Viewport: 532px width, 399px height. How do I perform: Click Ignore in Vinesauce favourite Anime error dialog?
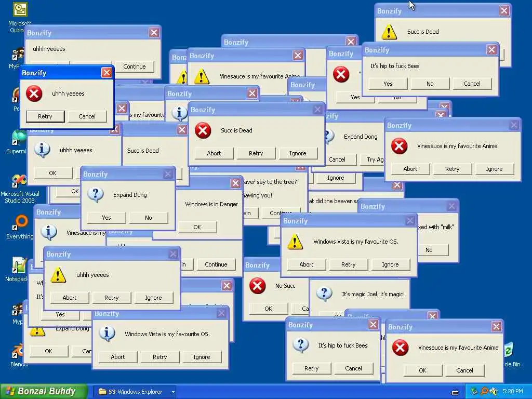pos(494,169)
